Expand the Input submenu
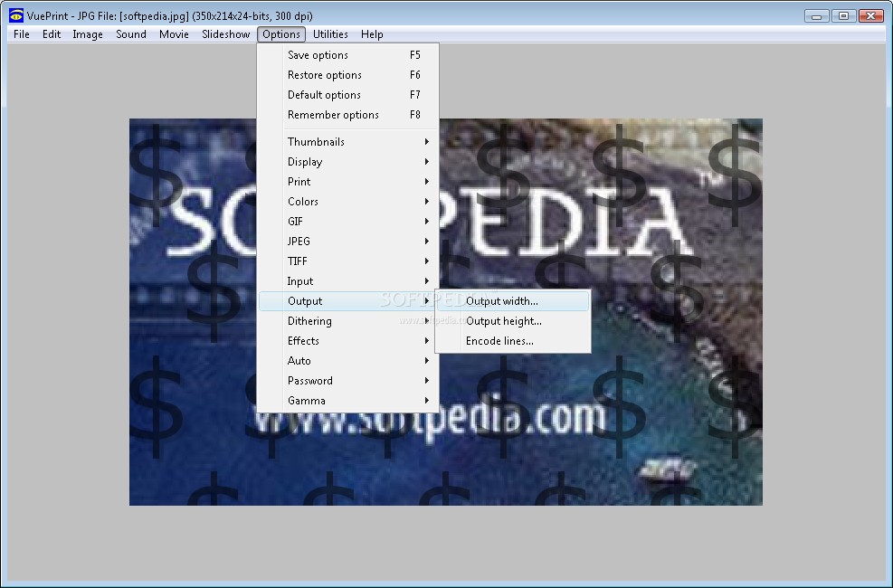The height and width of the screenshot is (588, 893). click(x=348, y=281)
